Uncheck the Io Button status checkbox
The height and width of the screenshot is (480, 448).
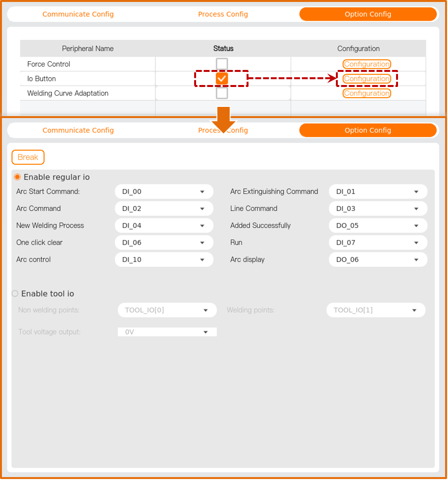pyautogui.click(x=222, y=79)
